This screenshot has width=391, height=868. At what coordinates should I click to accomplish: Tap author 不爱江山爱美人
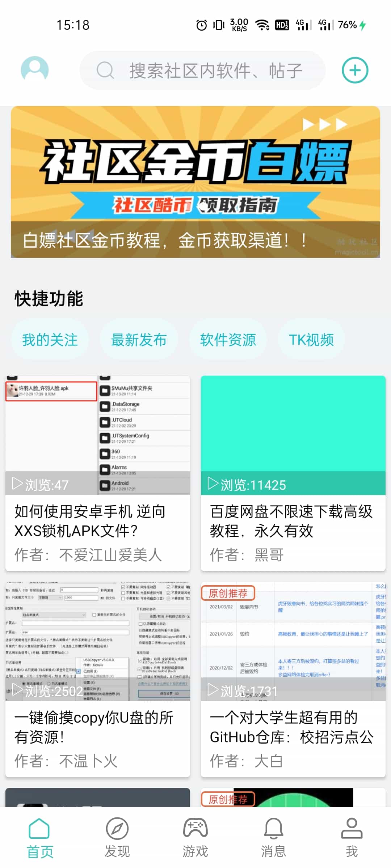pos(88,555)
